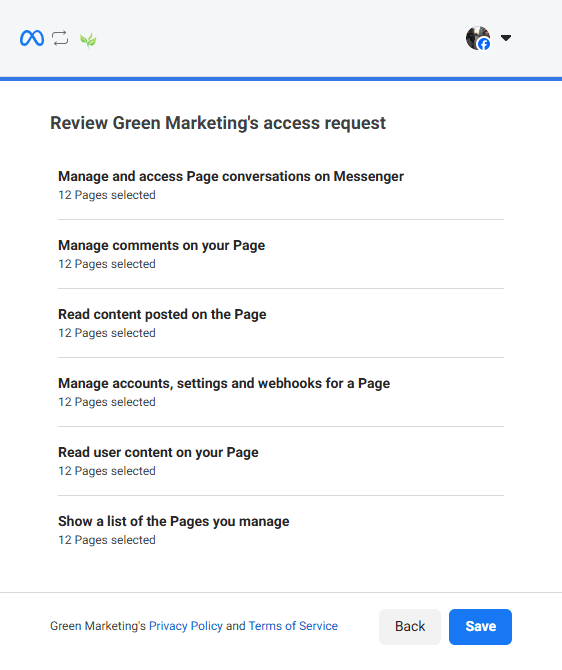Viewport: 562px width, 670px height.
Task: Click the 'Review Green Marketing's access request' heading
Action: [x=218, y=123]
